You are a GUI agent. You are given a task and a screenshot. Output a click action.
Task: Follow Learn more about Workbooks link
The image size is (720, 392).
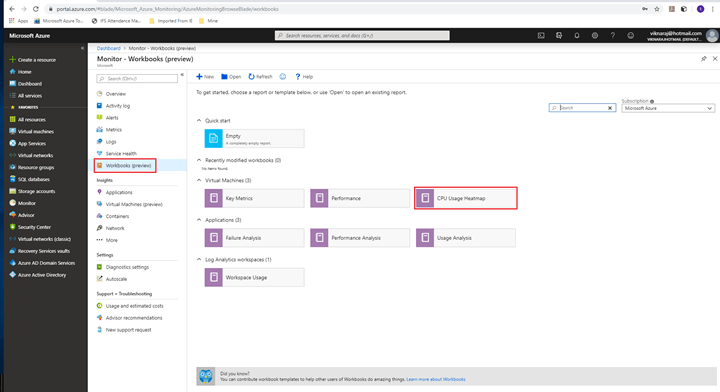tap(436, 379)
